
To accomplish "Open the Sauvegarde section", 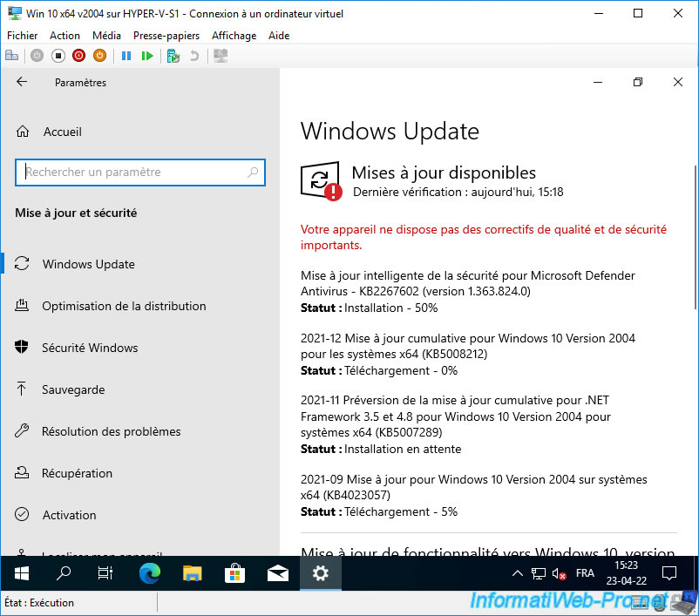I will (x=73, y=389).
